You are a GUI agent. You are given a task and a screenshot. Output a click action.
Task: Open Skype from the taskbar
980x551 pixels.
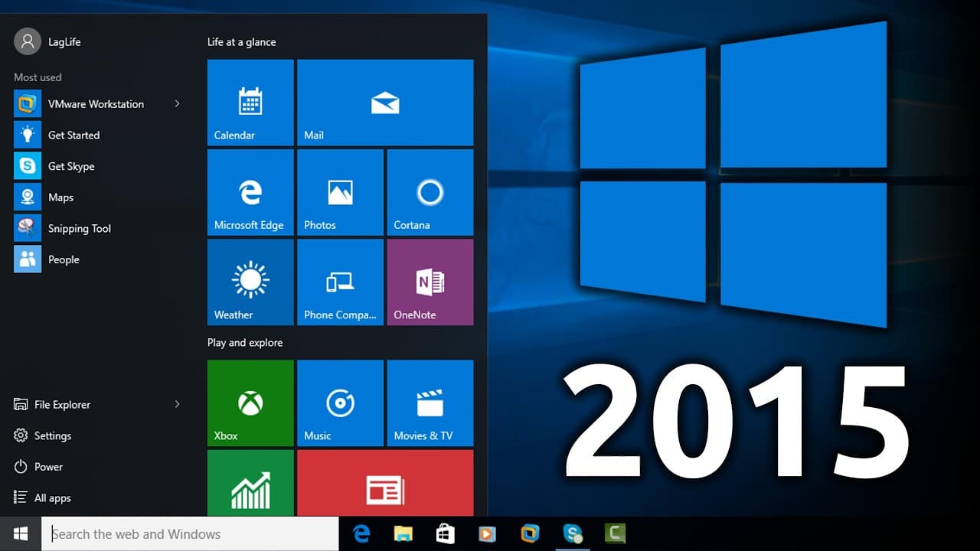[x=572, y=533]
